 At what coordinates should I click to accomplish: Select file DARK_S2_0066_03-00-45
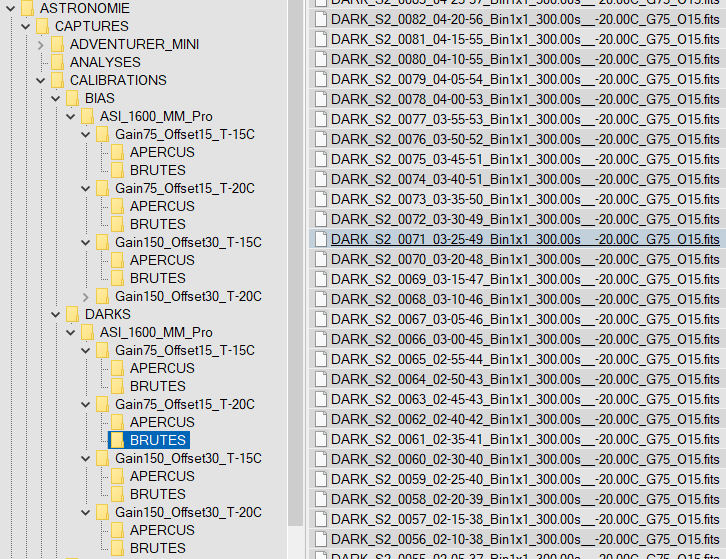(x=524, y=339)
